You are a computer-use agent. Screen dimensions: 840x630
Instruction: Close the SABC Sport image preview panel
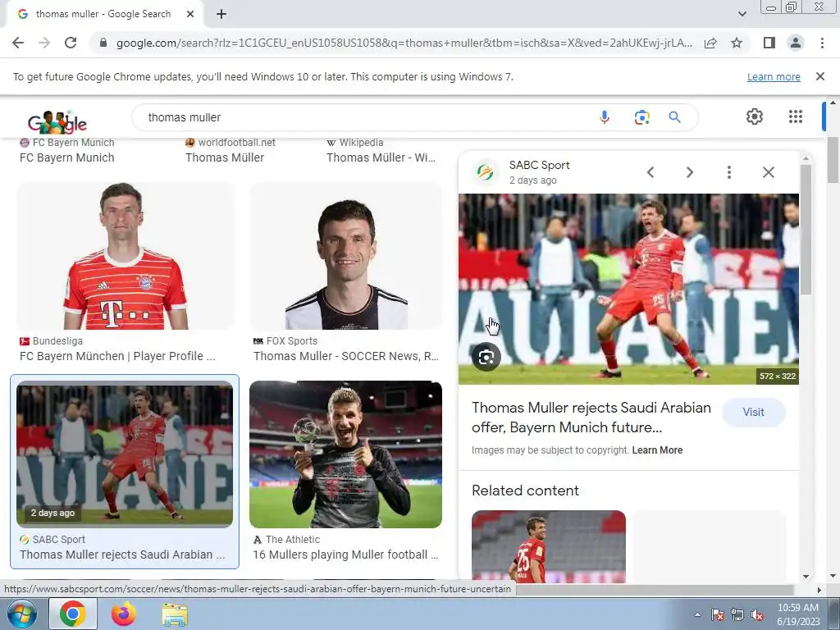[x=768, y=172]
